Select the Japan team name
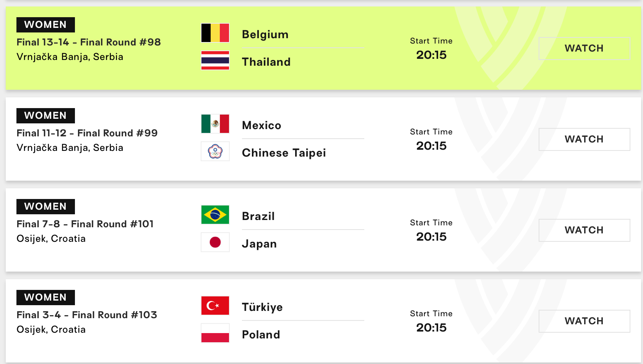Screen dimensions: 643x364 tap(259, 244)
